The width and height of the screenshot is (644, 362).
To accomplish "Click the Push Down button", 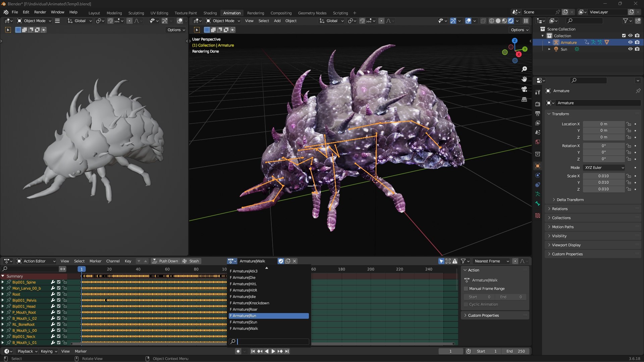I will (x=165, y=261).
